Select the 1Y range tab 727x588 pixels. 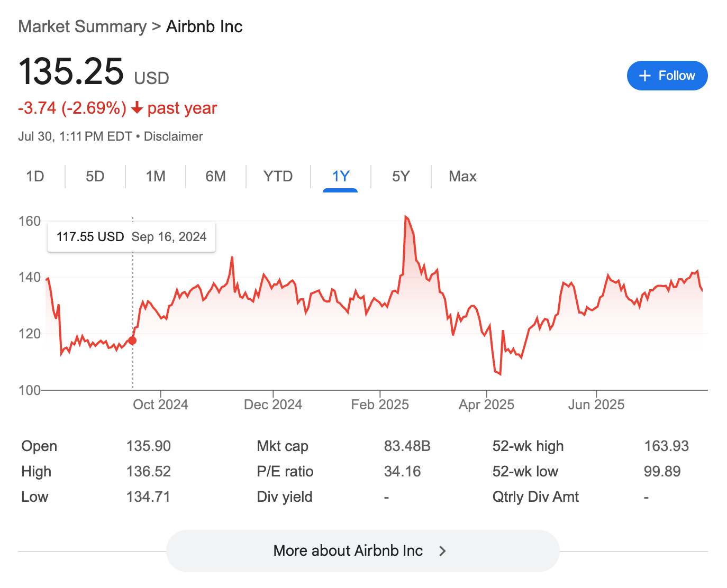click(341, 176)
